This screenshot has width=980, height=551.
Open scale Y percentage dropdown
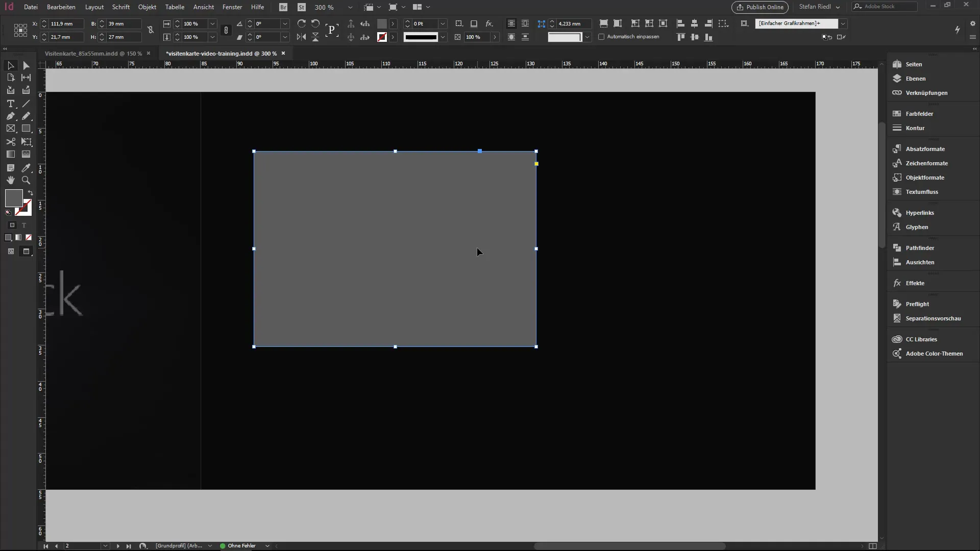pyautogui.click(x=212, y=37)
